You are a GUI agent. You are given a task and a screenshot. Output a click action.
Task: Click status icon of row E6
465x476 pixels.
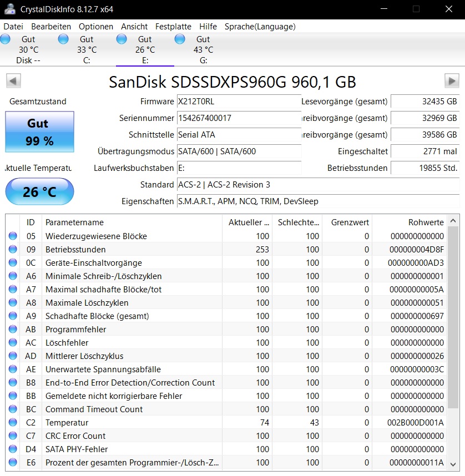[13, 462]
